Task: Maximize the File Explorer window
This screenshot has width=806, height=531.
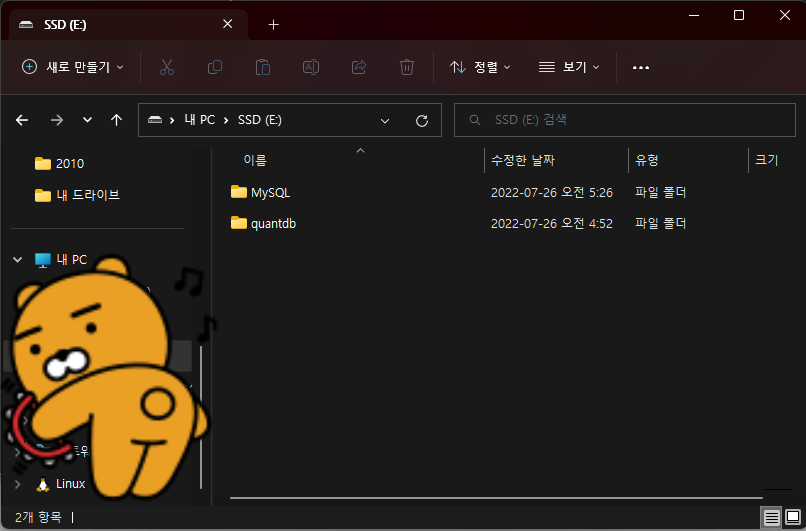Action: tap(739, 15)
